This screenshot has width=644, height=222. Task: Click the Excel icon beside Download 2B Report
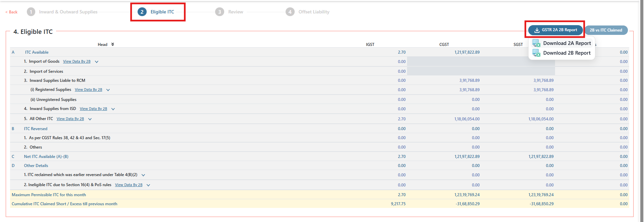point(536,53)
